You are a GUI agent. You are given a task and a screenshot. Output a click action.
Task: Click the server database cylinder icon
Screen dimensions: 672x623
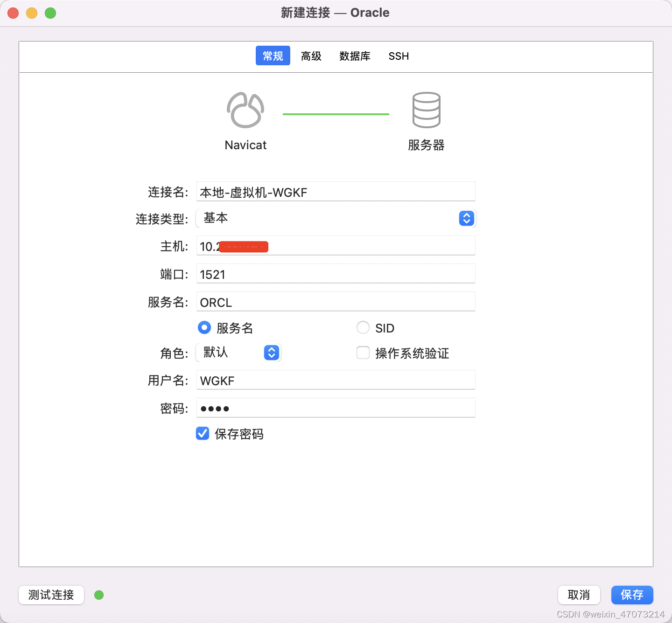point(426,110)
